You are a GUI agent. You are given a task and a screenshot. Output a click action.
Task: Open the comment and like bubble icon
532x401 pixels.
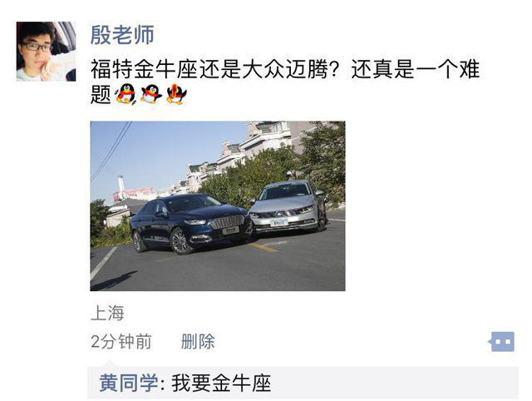[501, 342]
